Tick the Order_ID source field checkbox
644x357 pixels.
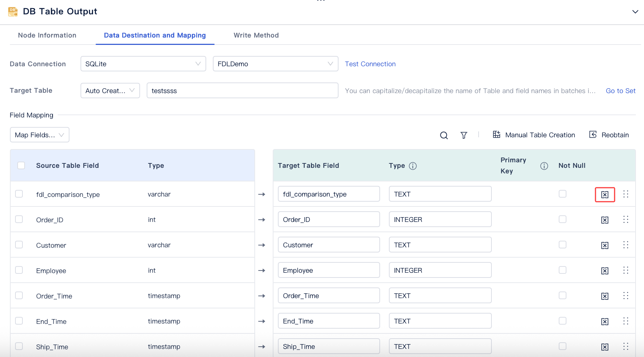coord(19,219)
